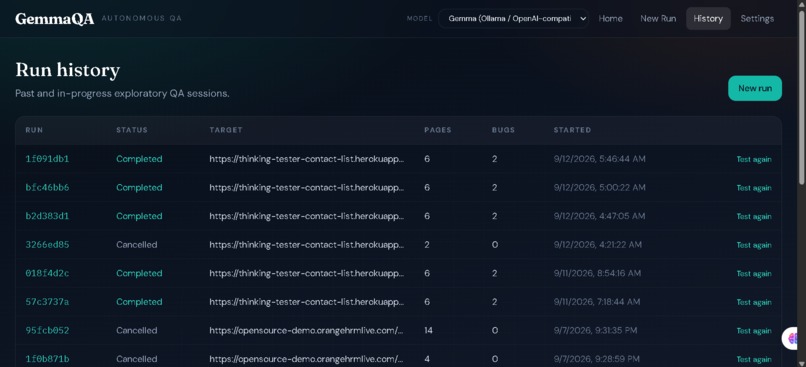This screenshot has width=806, height=367.
Task: Open run 018f4d2c
Action: 47,273
